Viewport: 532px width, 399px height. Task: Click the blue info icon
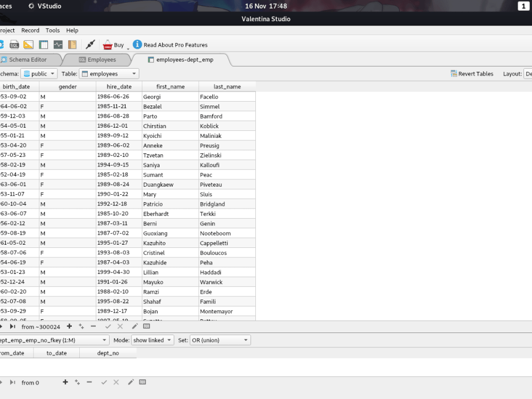137,45
